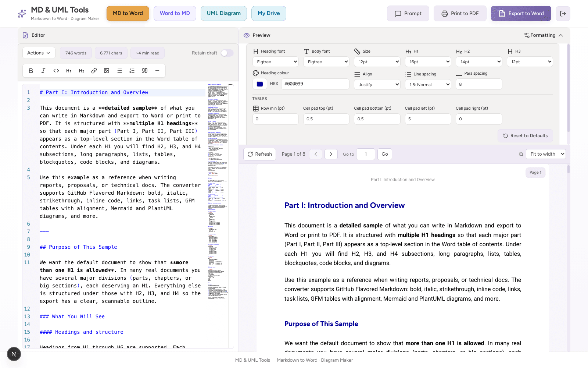The width and height of the screenshot is (588, 368).
Task: Open the Align dropdown set to Justify
Action: click(377, 84)
